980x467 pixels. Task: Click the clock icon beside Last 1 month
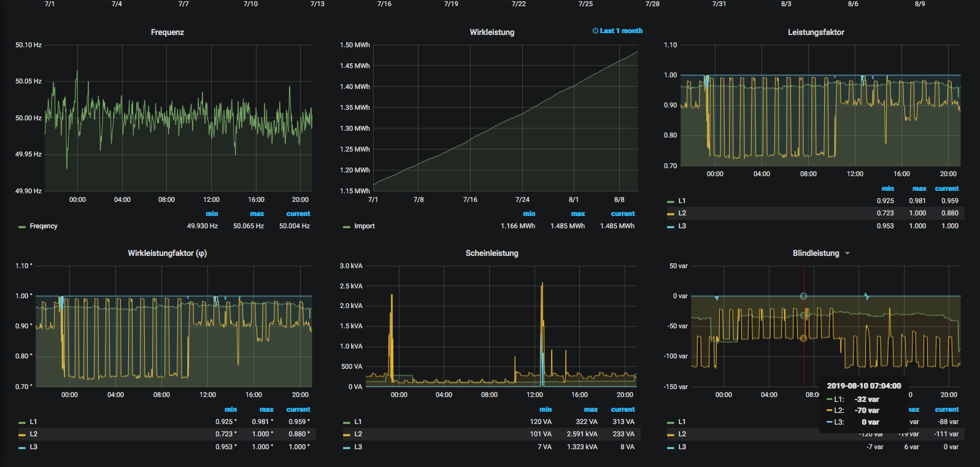595,31
